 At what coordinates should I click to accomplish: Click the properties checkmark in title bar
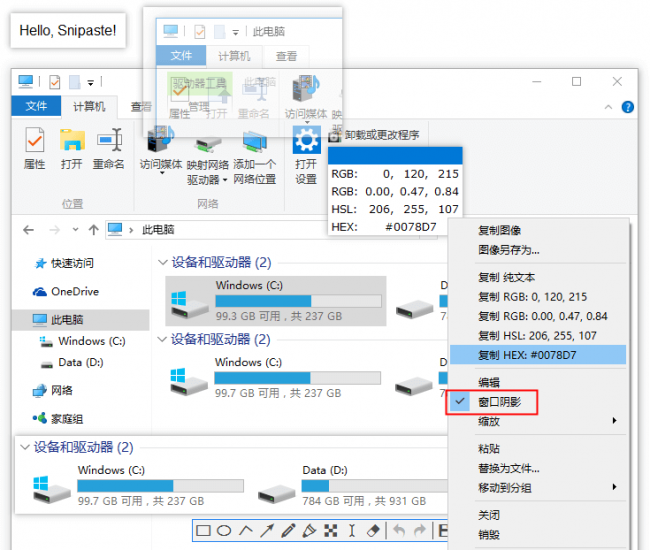(55, 82)
